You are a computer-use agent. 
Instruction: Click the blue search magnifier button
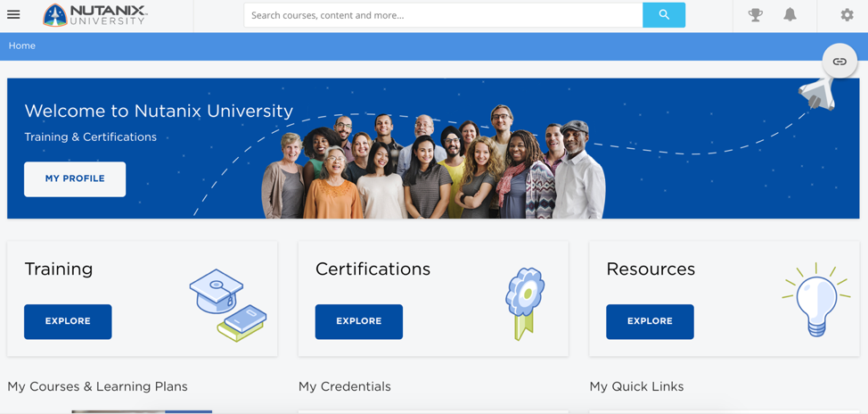click(664, 15)
